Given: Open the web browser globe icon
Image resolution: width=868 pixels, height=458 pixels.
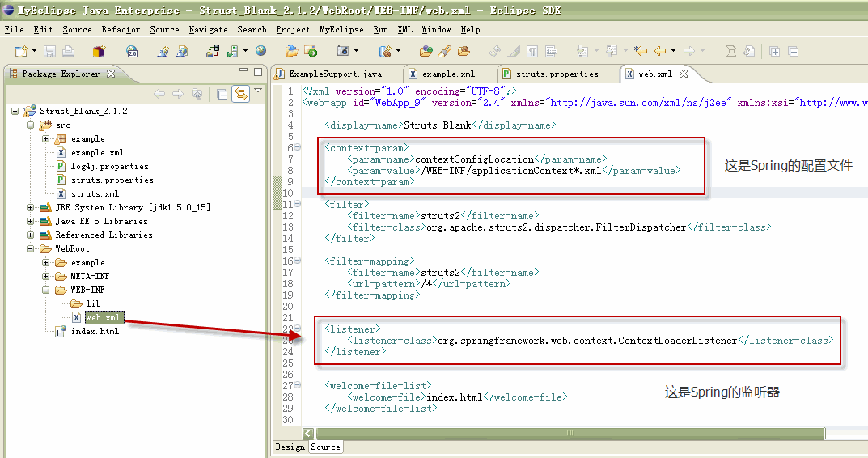Looking at the screenshot, I should pos(260,51).
